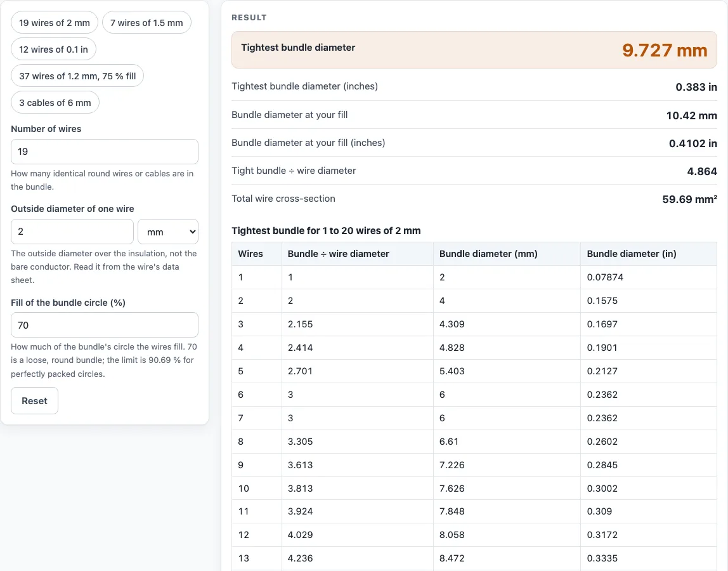728x571 pixels.
Task: Click the 4.864 ratio value
Action: (702, 171)
